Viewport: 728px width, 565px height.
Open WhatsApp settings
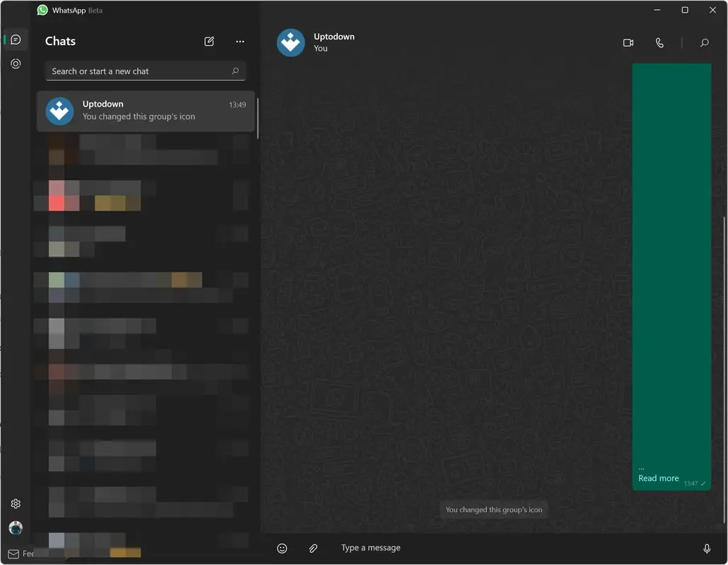click(x=15, y=503)
